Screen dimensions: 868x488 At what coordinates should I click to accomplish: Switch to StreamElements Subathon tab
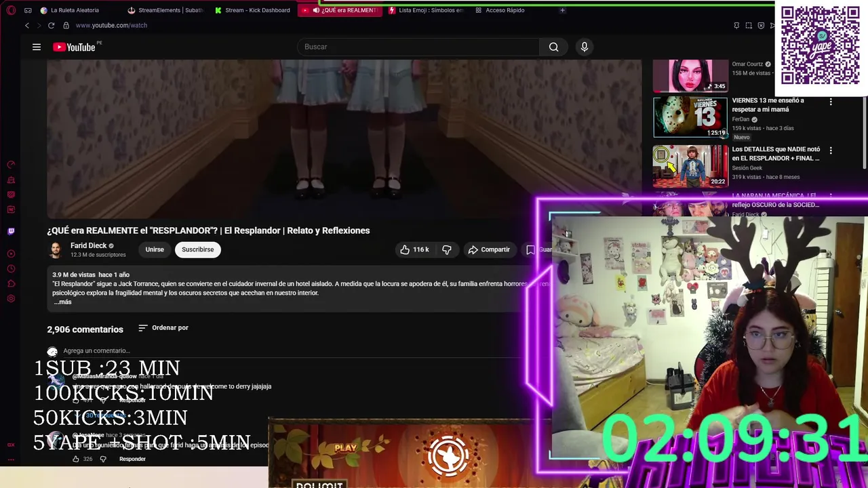167,10
